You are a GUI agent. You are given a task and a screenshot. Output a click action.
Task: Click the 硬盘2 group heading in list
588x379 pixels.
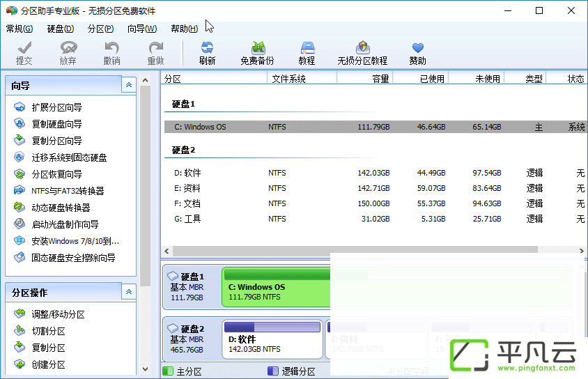pos(183,150)
